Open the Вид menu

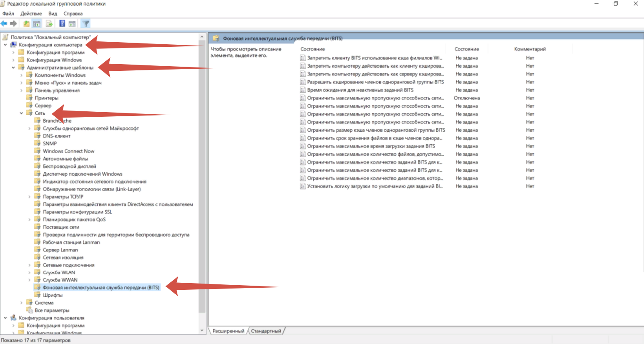pos(53,14)
